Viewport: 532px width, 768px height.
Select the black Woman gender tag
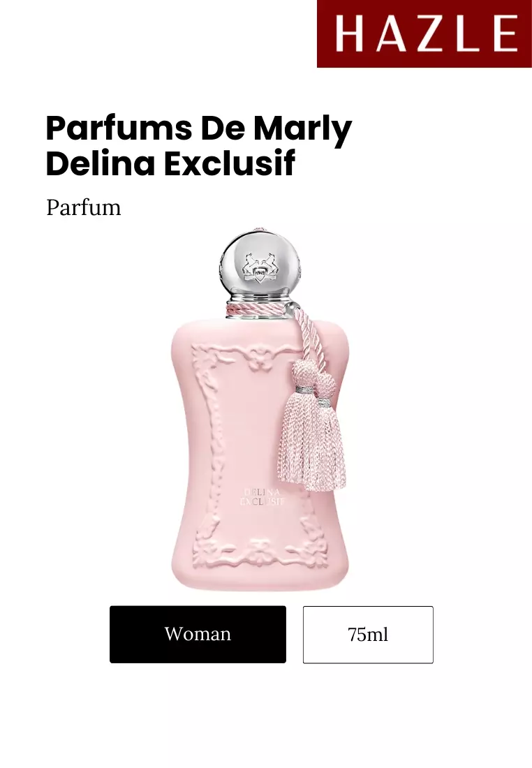coord(198,634)
